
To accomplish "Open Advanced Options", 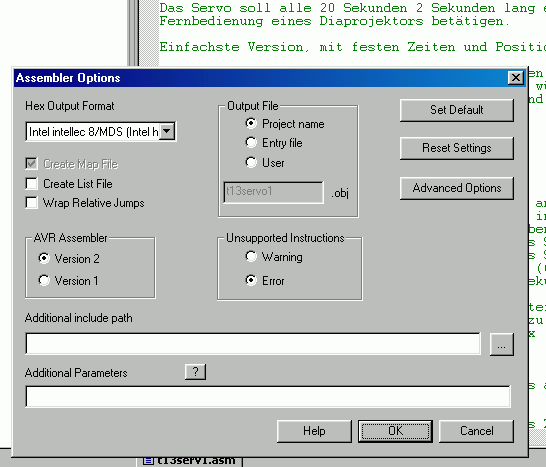I will [457, 188].
